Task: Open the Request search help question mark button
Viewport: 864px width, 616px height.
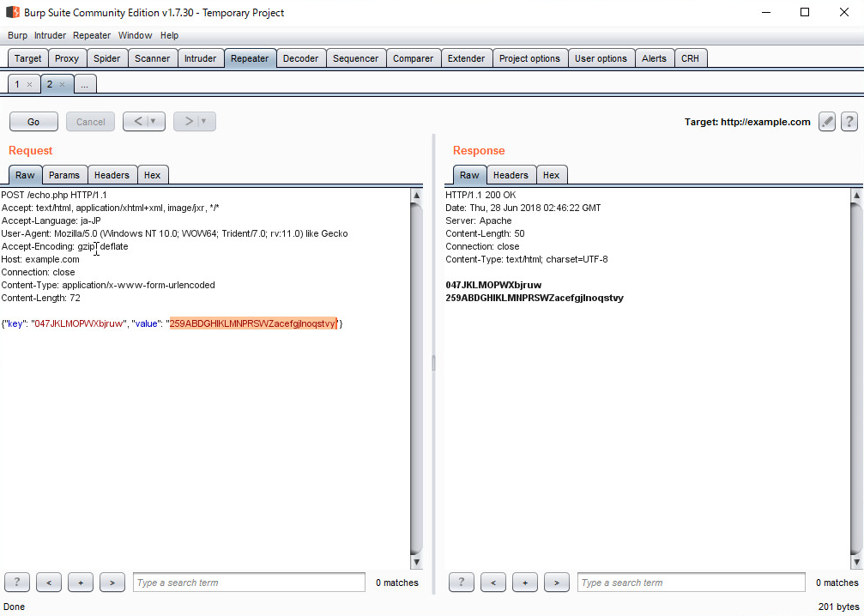Action: pos(17,582)
